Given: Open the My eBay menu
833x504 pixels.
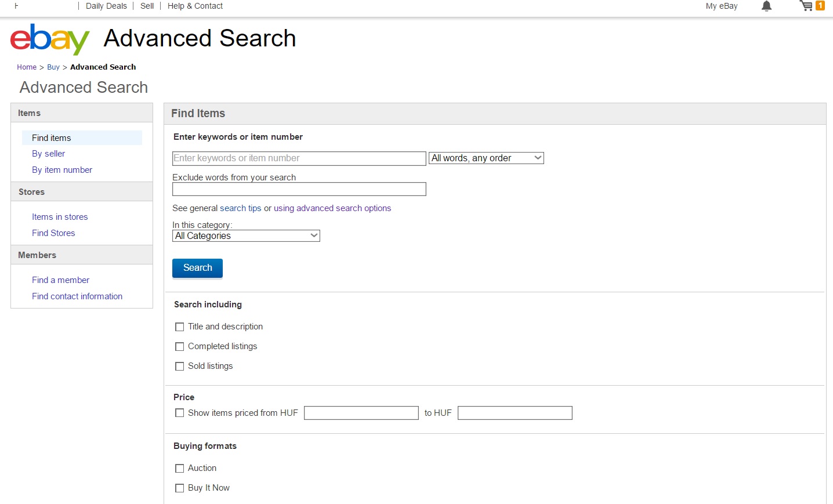Looking at the screenshot, I should click(x=722, y=6).
